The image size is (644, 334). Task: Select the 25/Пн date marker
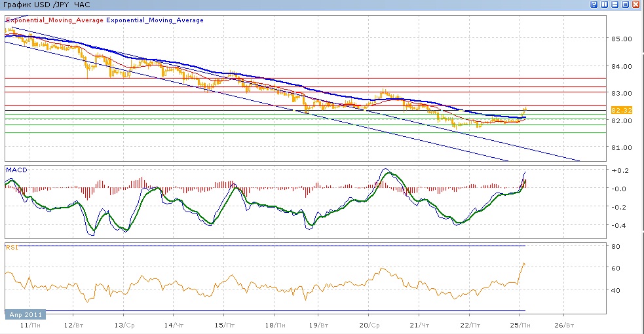pos(520,325)
